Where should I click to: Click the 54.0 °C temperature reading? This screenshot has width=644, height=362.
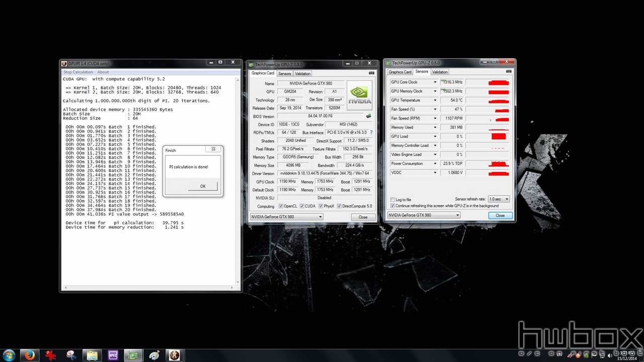click(x=452, y=100)
